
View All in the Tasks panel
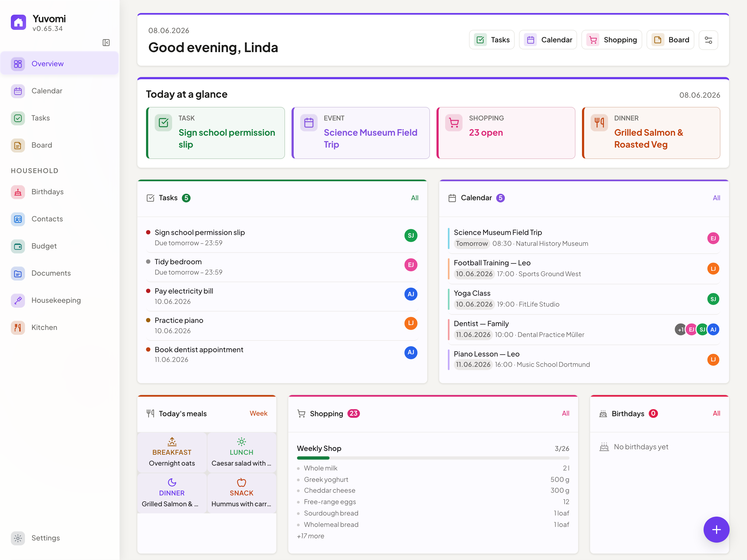tap(415, 198)
